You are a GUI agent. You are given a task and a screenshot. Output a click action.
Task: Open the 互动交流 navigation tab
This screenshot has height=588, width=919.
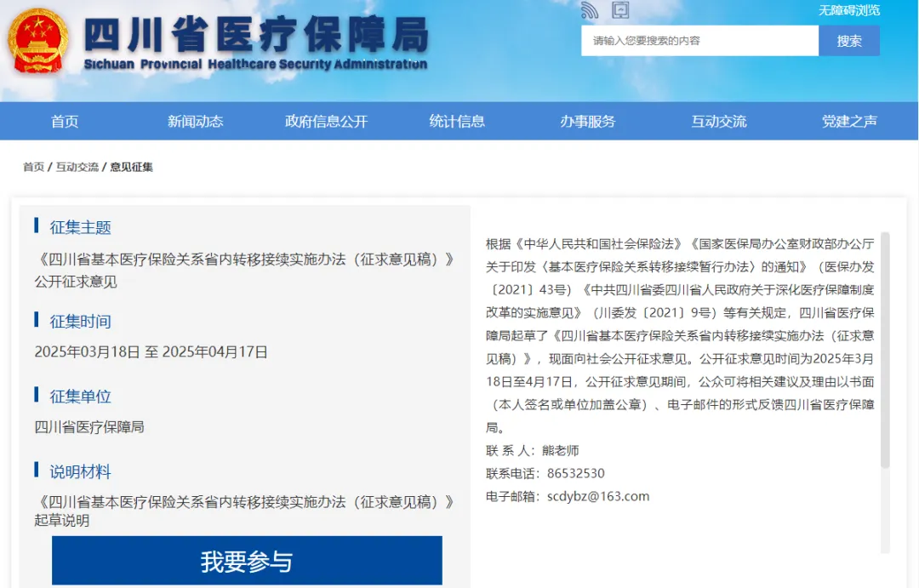click(x=718, y=122)
